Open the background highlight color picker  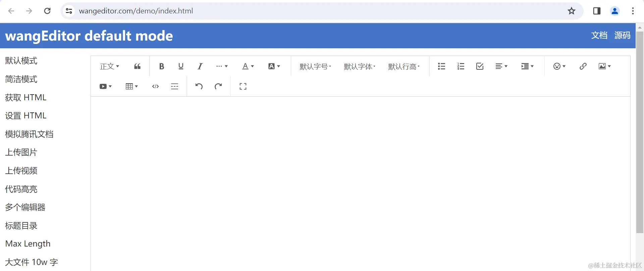[274, 66]
